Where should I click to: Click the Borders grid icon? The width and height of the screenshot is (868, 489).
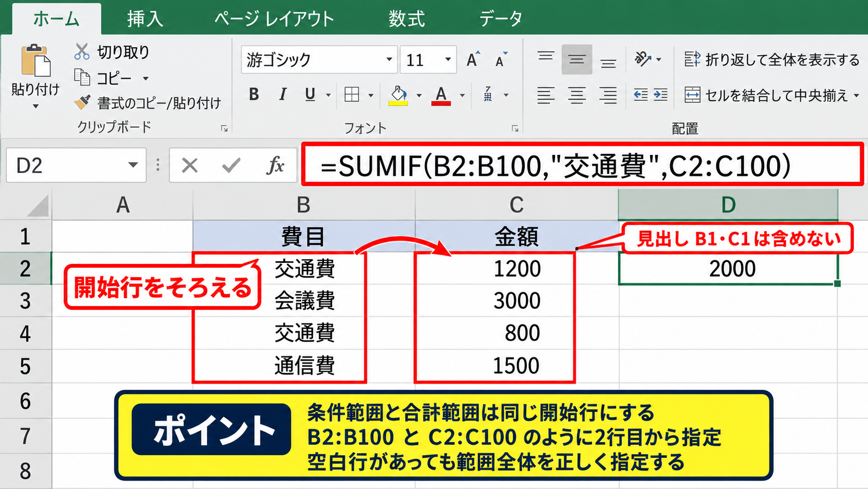352,95
